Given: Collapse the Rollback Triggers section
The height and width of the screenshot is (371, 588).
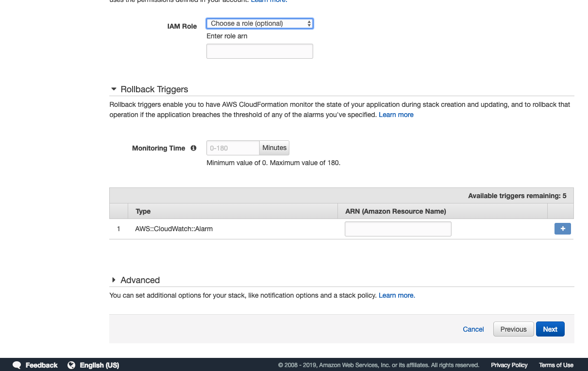Looking at the screenshot, I should click(114, 89).
